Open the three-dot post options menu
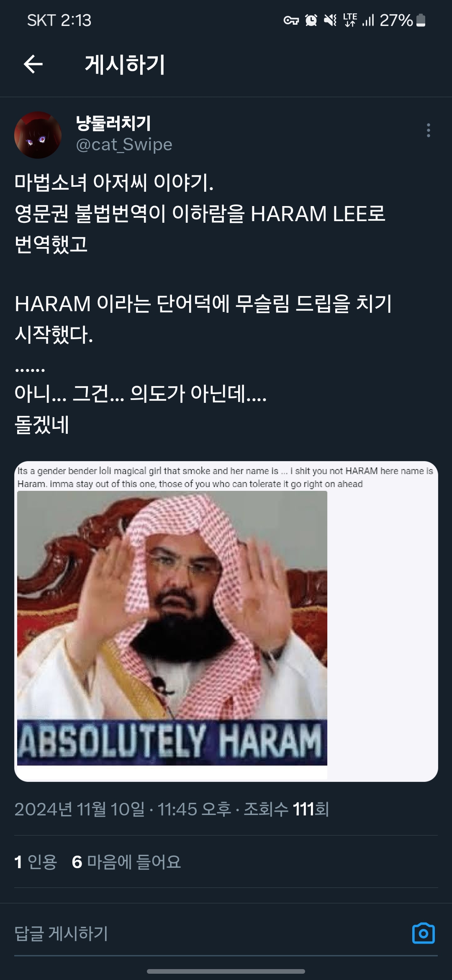The image size is (452, 980). (x=428, y=130)
